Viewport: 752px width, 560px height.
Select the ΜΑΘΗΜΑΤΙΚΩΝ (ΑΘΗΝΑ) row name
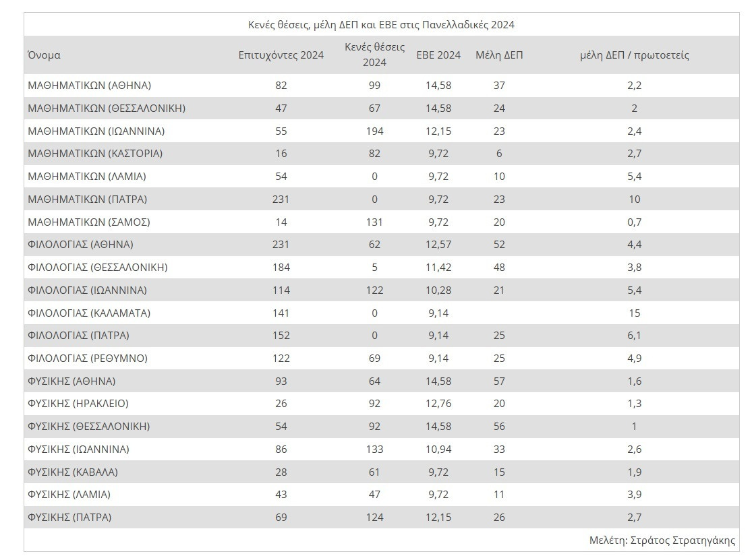(89, 86)
